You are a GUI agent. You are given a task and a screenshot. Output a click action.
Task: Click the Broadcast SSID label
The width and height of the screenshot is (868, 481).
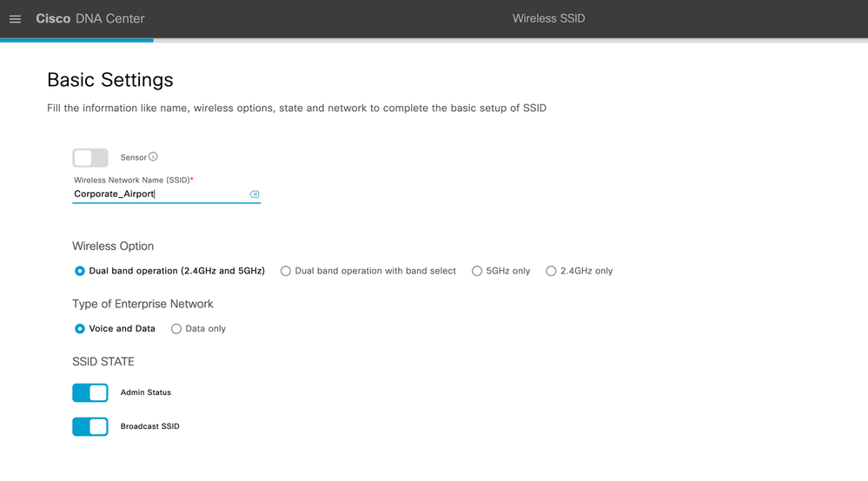pos(150,426)
